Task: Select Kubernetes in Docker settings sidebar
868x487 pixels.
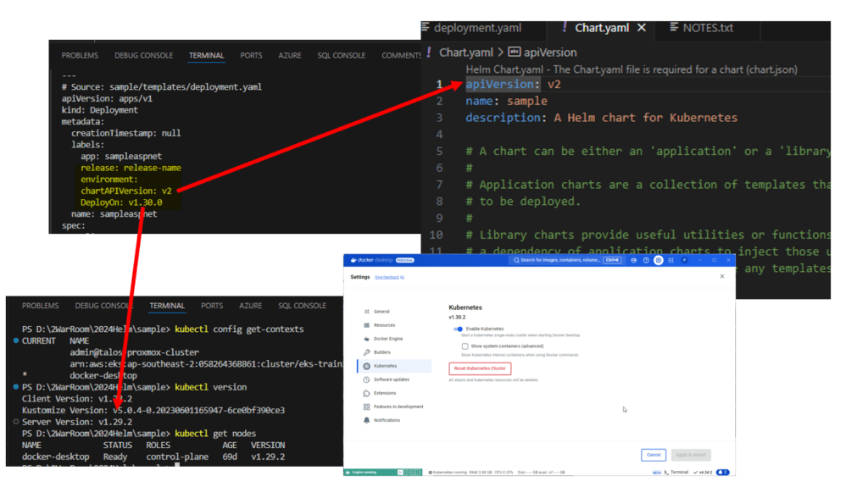Action: pyautogui.click(x=394, y=366)
